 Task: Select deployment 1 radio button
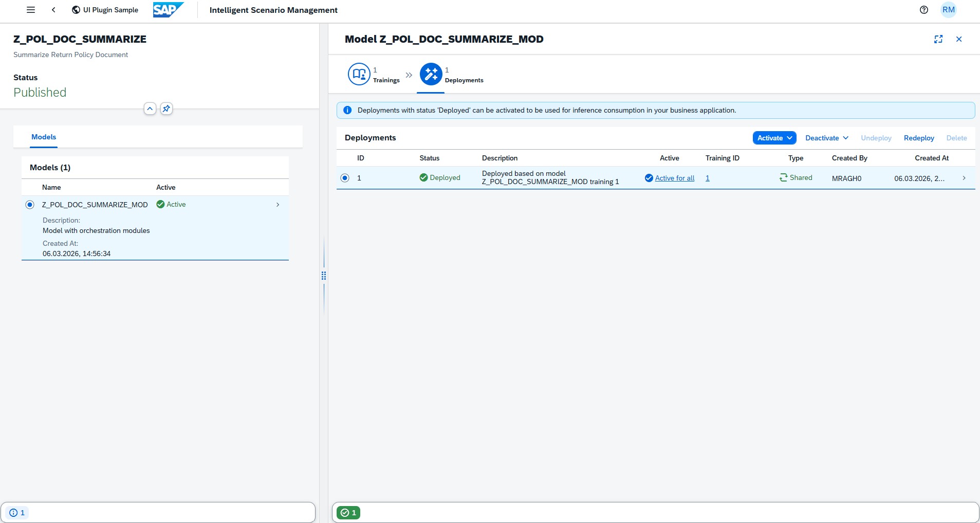(x=345, y=178)
